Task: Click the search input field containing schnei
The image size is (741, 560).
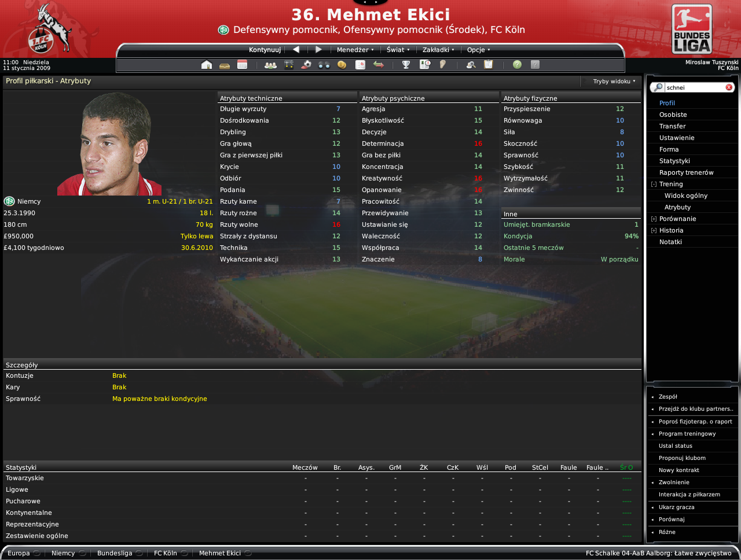Action: pos(694,87)
